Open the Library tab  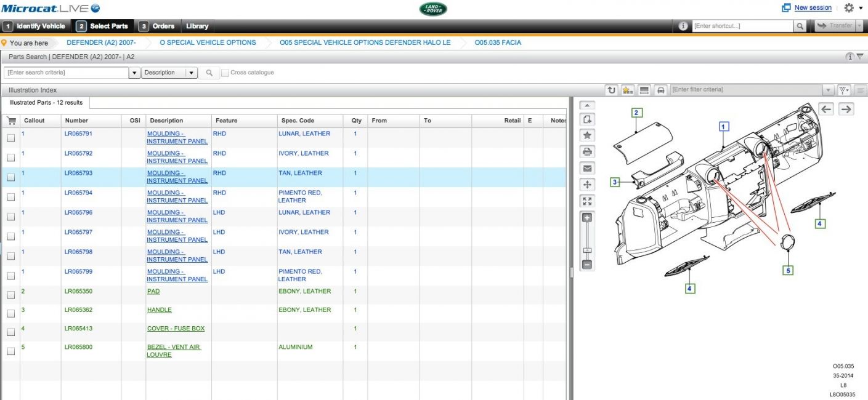[x=197, y=26]
